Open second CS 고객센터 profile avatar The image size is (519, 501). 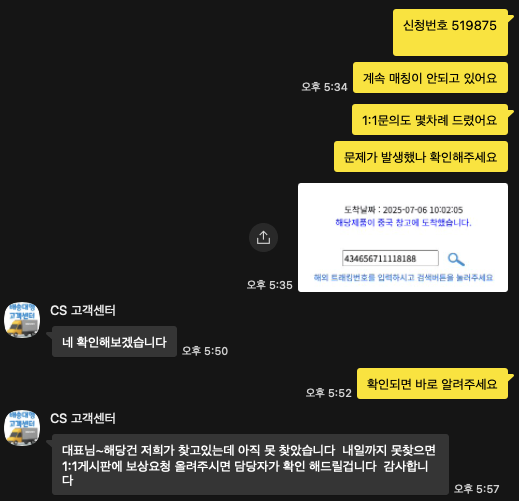coord(22,428)
